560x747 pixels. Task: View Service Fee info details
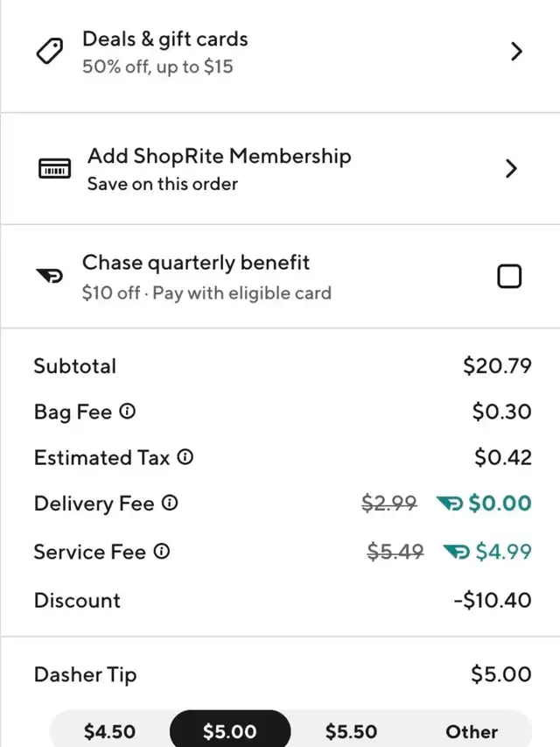coord(162,552)
